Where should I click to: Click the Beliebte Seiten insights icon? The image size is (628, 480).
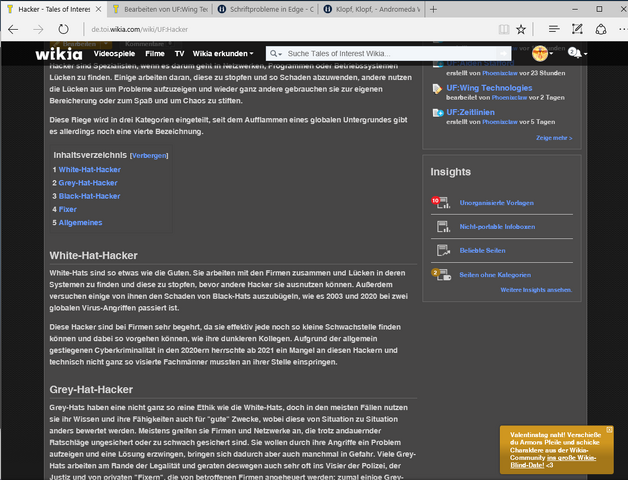(443, 250)
